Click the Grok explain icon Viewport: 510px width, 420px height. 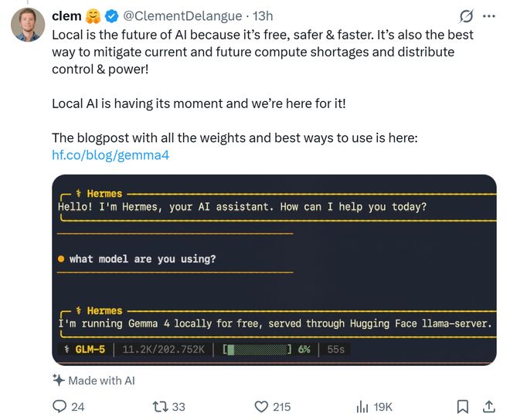(x=466, y=16)
